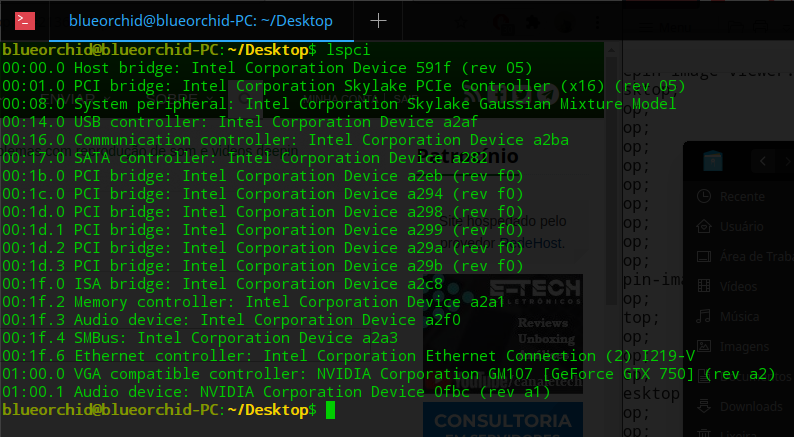Click the 'Host bridge' line for Device 591f

tap(267, 68)
